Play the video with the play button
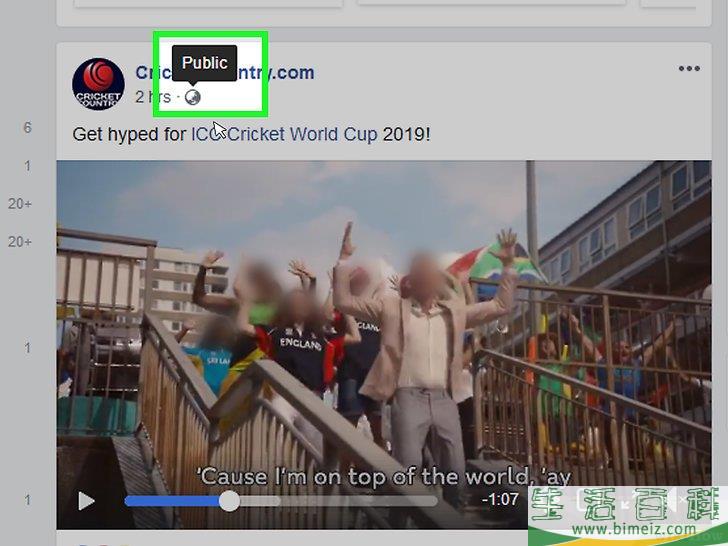728x546 pixels. pos(86,501)
